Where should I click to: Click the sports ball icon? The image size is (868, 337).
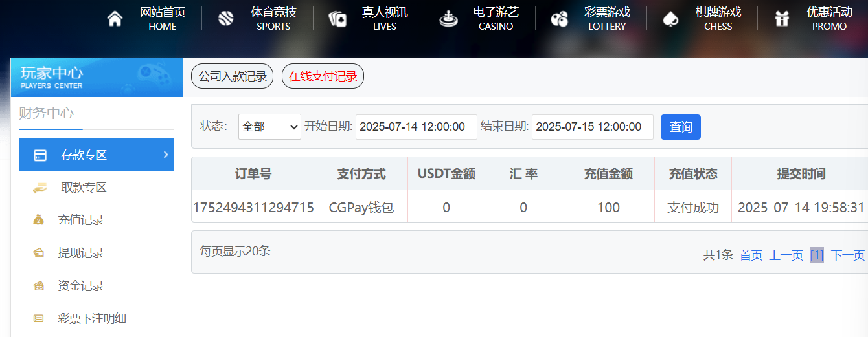click(225, 19)
